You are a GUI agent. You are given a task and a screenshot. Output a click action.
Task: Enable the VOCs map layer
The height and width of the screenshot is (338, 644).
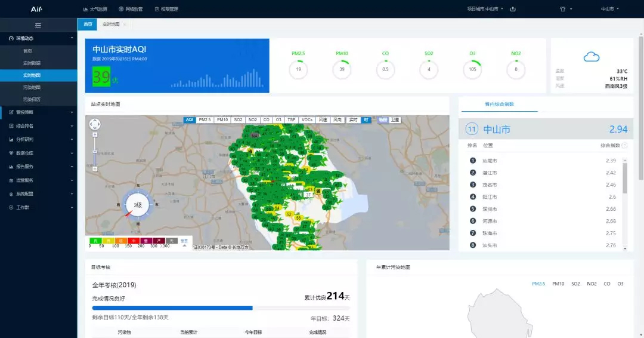click(x=307, y=120)
